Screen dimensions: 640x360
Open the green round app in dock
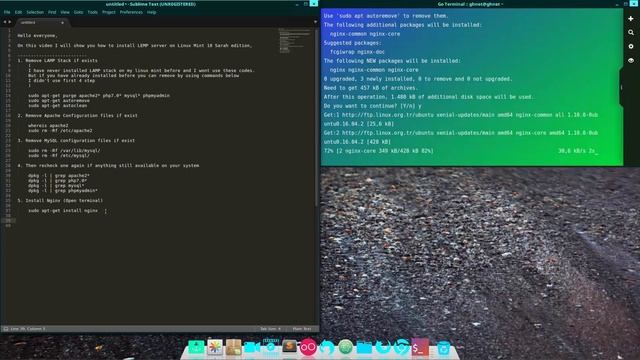(x=345, y=347)
